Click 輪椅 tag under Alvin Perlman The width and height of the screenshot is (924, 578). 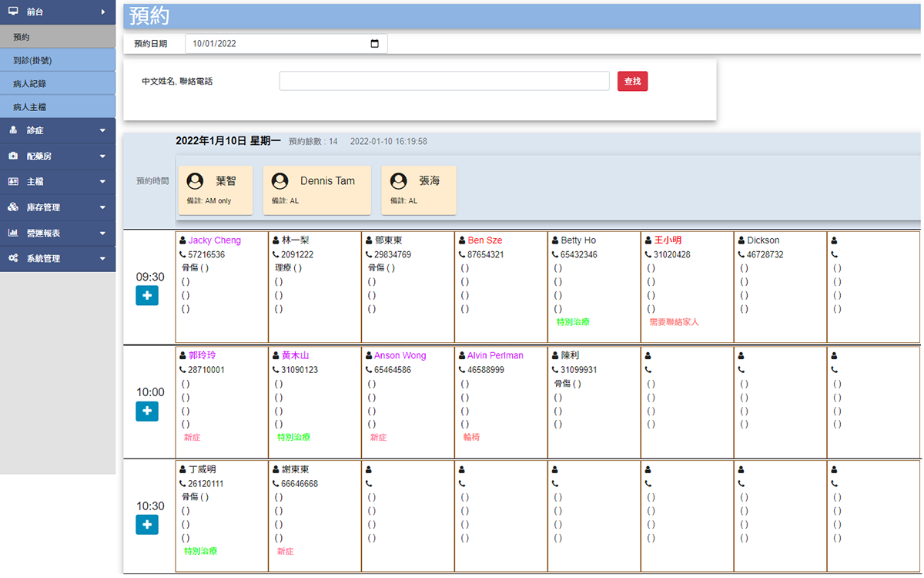pyautogui.click(x=471, y=437)
